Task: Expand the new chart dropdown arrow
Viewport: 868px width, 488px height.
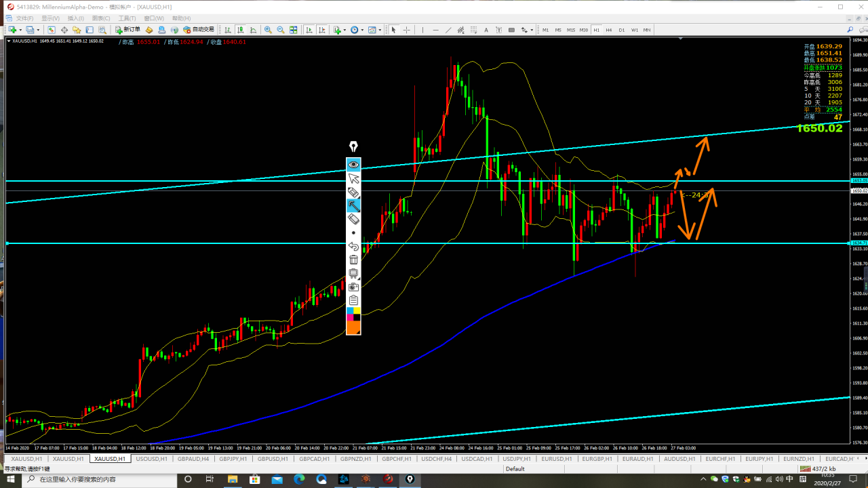Action: (x=21, y=30)
